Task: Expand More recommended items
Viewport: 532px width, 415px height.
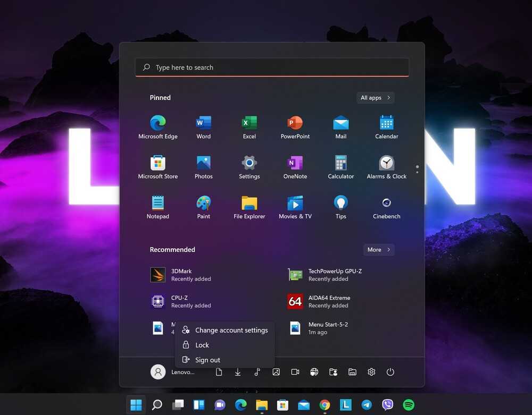Action: pos(379,250)
